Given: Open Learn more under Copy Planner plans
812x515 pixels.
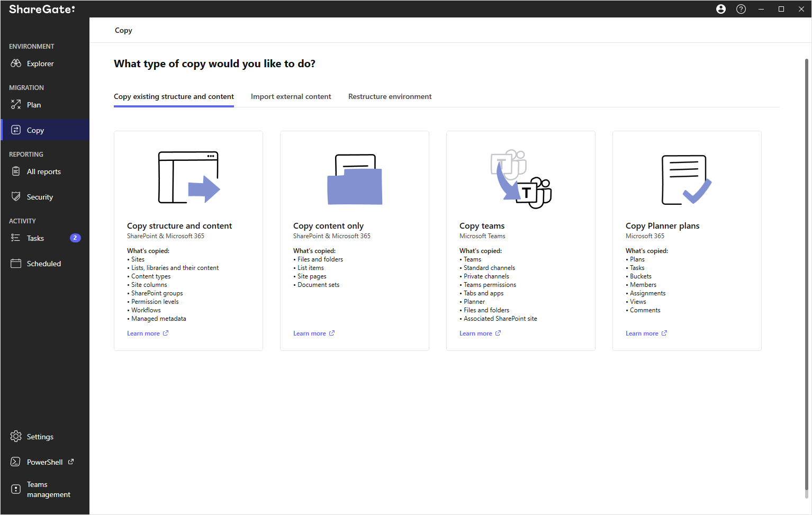Looking at the screenshot, I should (x=643, y=333).
